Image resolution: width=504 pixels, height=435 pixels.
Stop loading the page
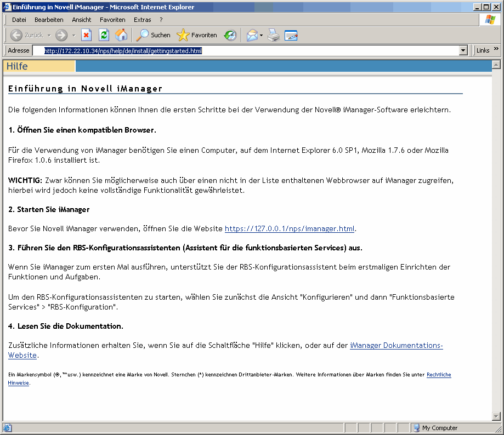coord(87,35)
